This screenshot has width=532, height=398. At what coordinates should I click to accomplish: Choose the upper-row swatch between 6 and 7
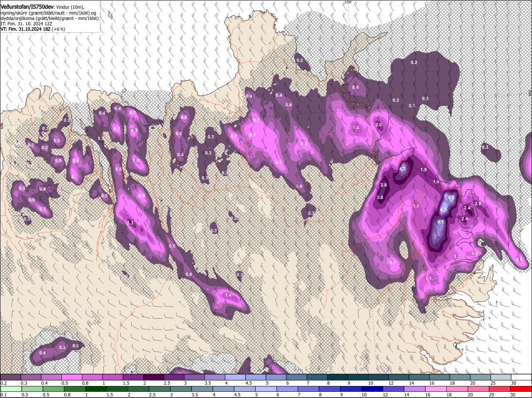tap(297, 377)
